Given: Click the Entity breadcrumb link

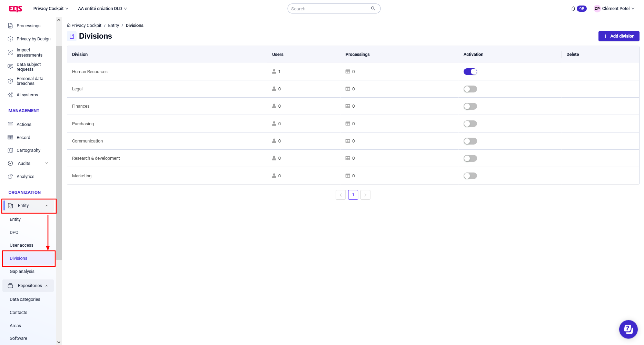Looking at the screenshot, I should click(x=113, y=26).
